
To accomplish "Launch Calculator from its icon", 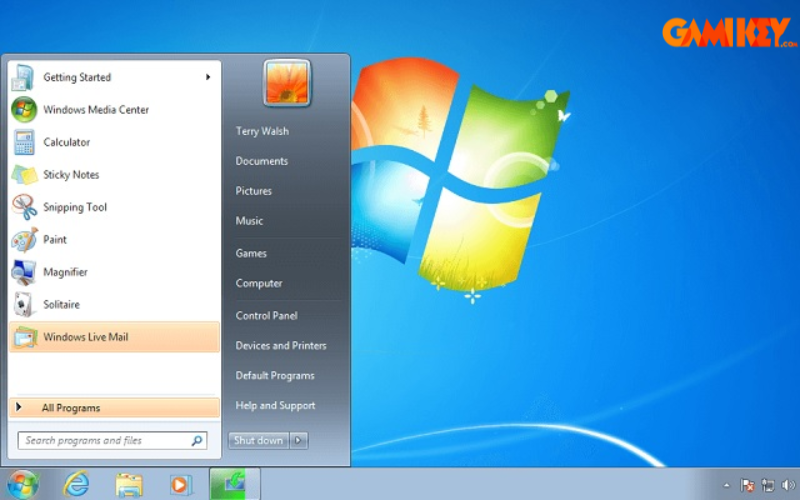I will point(24,142).
